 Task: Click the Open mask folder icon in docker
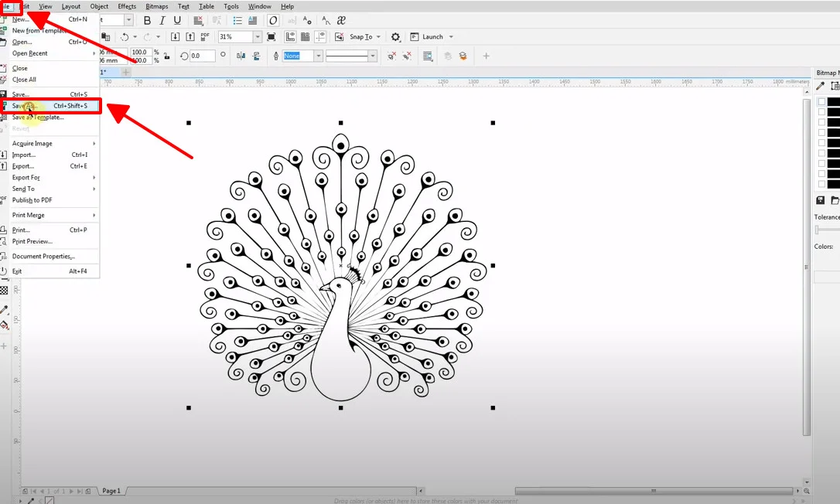835,199
